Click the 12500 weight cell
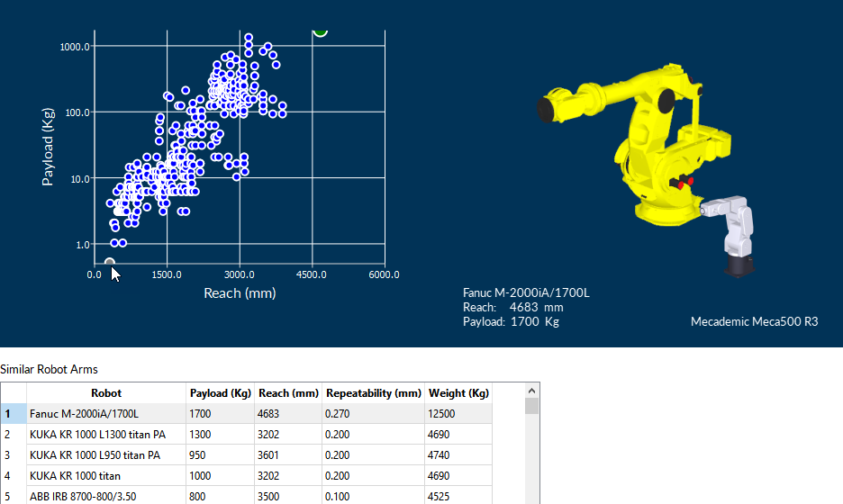 click(458, 414)
